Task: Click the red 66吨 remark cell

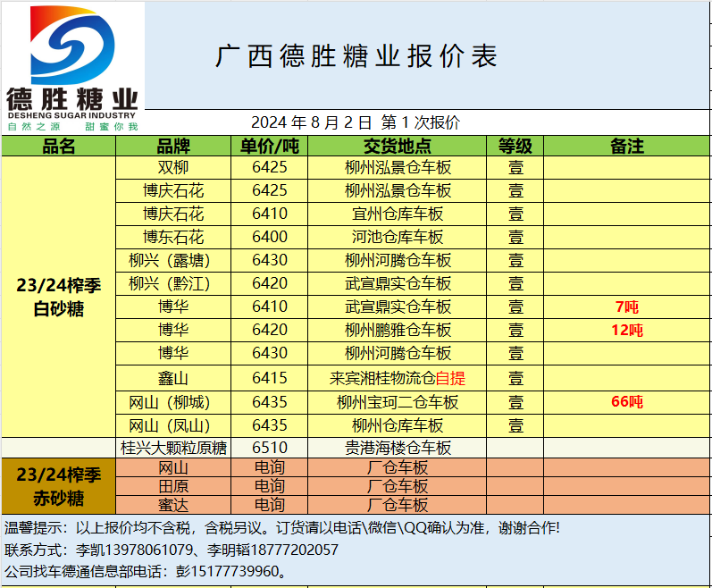Action: click(x=626, y=401)
